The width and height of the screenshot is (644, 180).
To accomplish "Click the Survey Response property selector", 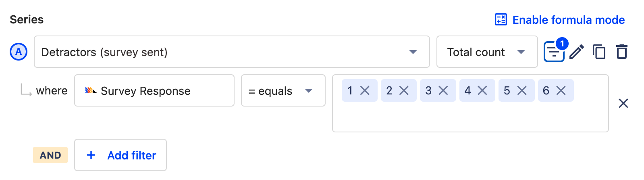I will 154,91.
